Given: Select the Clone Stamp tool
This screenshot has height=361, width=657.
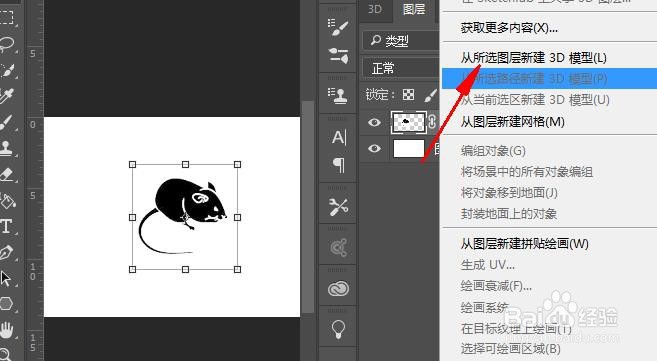Looking at the screenshot, I should pos(6,148).
